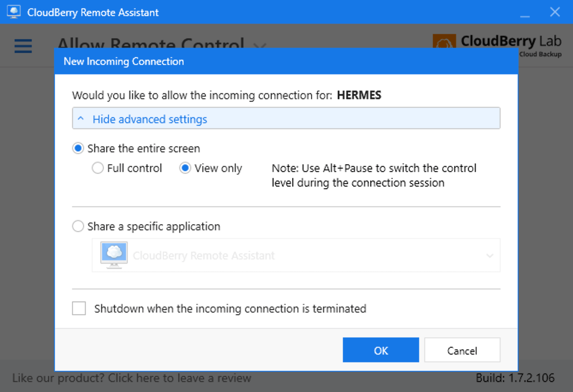Enable shutdown when incoming connection is terminated

coord(79,309)
